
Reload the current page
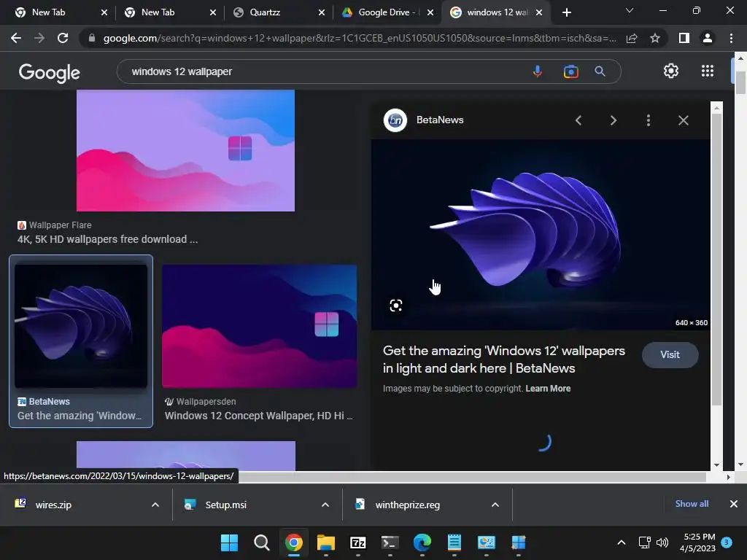coord(63,38)
